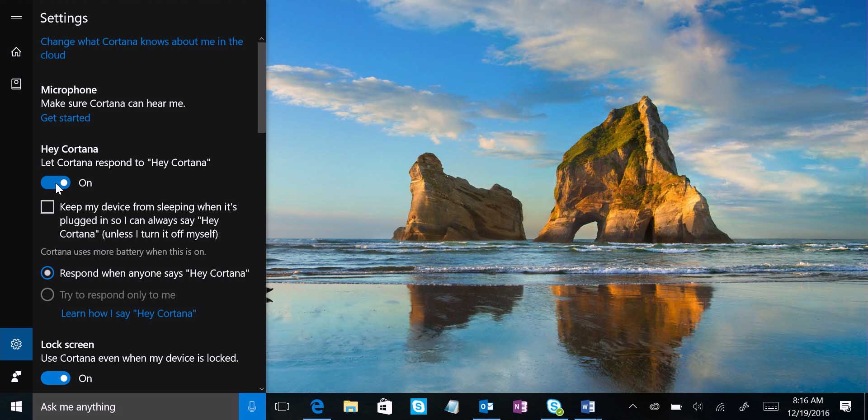Viewport: 868px width, 420px height.
Task: Open Action Center from the system tray
Action: pyautogui.click(x=846, y=406)
